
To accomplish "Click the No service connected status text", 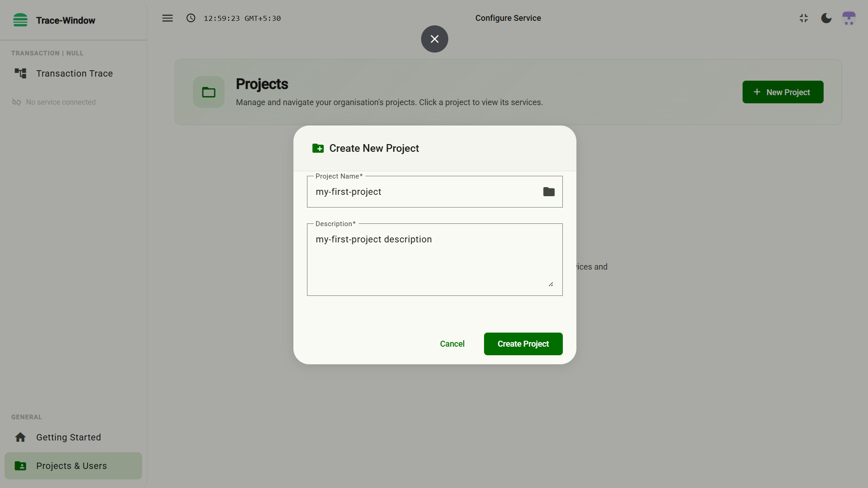I will click(x=61, y=102).
